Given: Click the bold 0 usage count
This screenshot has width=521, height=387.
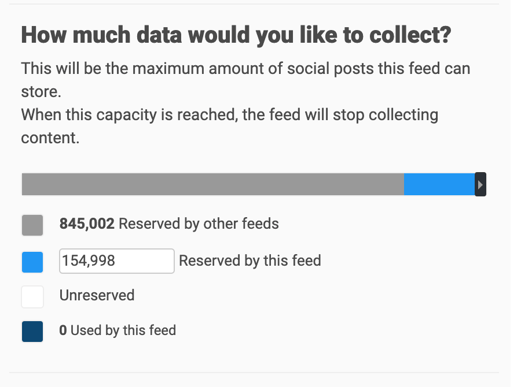Looking at the screenshot, I should (x=63, y=330).
